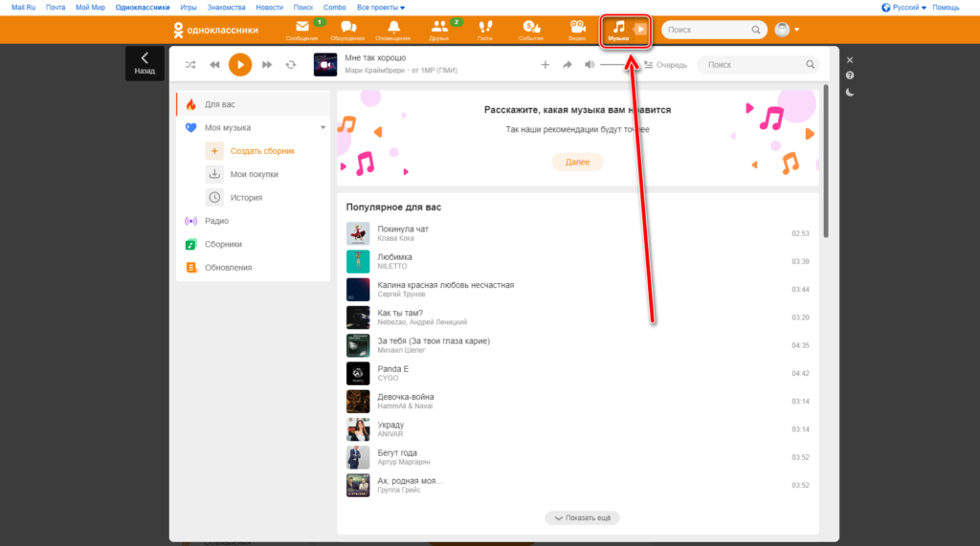This screenshot has width=980, height=546.
Task: Select Радио in the sidebar
Action: pyautogui.click(x=216, y=221)
